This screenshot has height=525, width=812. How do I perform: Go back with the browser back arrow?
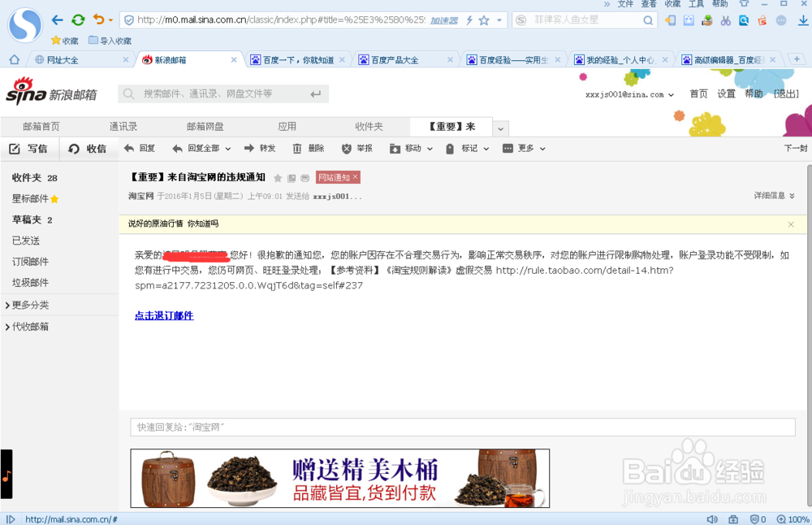(57, 20)
